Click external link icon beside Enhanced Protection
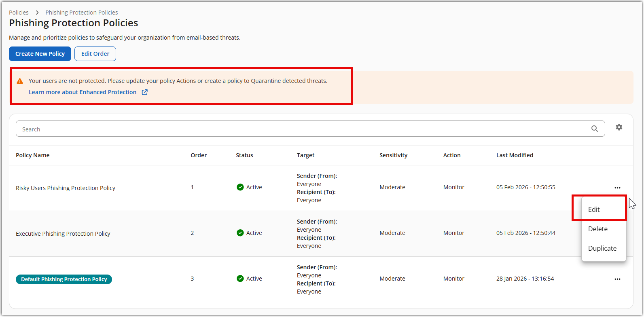This screenshot has width=644, height=317. click(x=144, y=92)
